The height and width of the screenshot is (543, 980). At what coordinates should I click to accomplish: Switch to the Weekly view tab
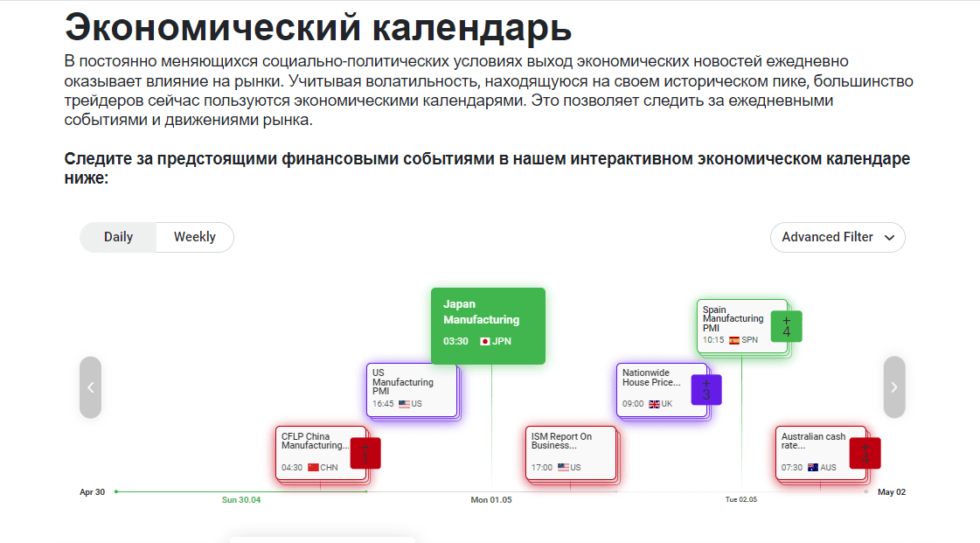tap(194, 238)
